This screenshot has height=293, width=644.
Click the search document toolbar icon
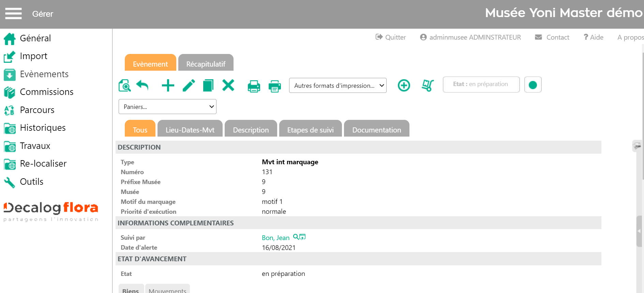[124, 85]
